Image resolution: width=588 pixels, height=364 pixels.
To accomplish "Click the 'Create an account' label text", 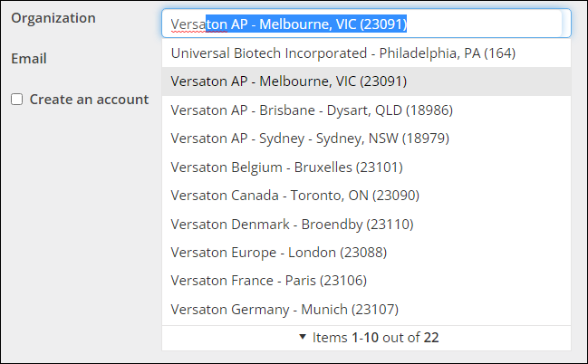I will pyautogui.click(x=89, y=100).
